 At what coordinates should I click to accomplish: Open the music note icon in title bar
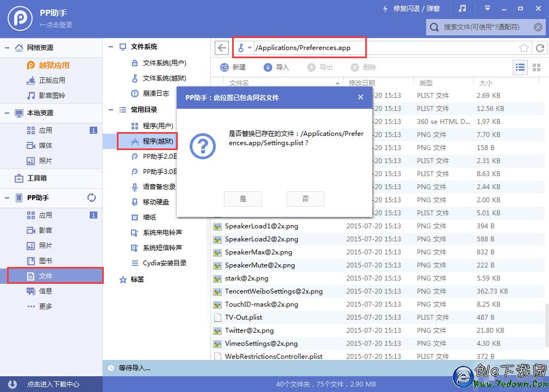coord(463,9)
